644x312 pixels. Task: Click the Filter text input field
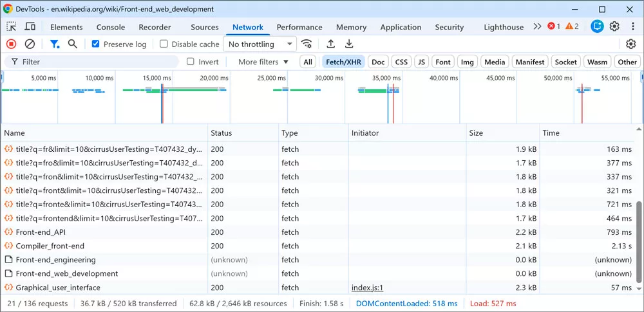tap(91, 62)
